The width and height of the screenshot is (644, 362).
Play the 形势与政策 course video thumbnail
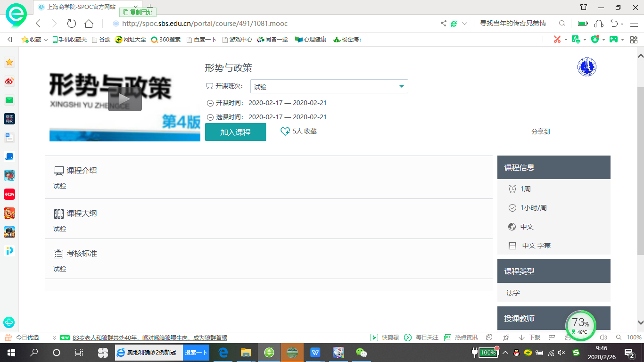(x=124, y=99)
